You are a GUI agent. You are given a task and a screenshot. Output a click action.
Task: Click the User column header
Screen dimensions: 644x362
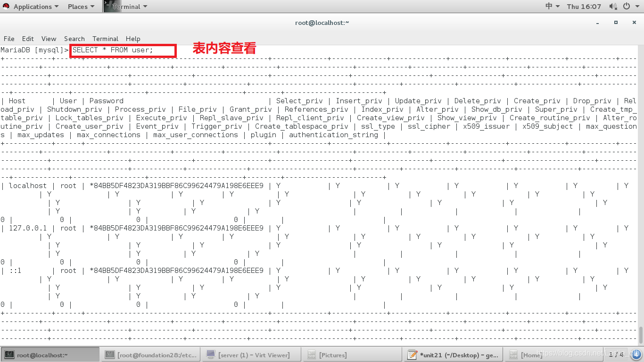click(68, 101)
